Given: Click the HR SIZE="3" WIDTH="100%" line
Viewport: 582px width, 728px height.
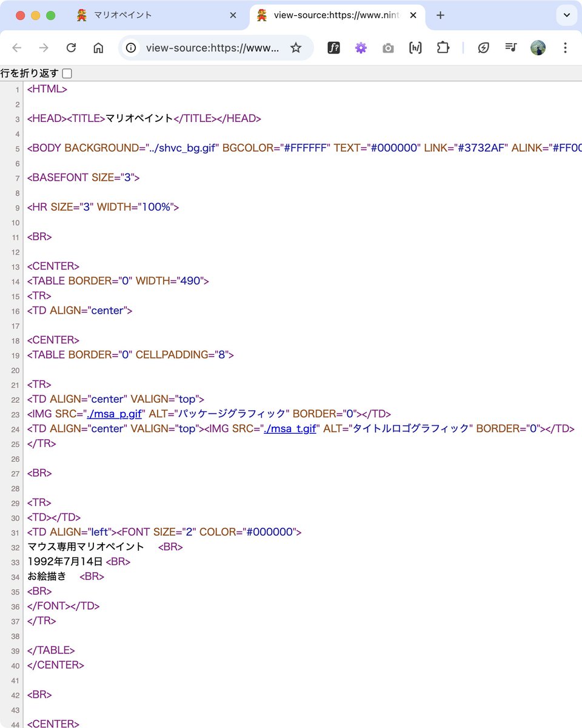Looking at the screenshot, I should pos(103,207).
